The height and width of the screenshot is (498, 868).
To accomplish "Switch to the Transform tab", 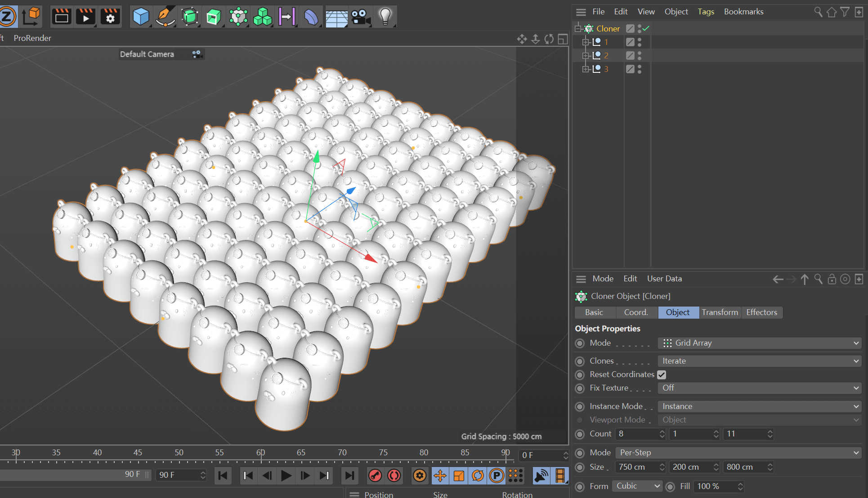I will point(720,313).
